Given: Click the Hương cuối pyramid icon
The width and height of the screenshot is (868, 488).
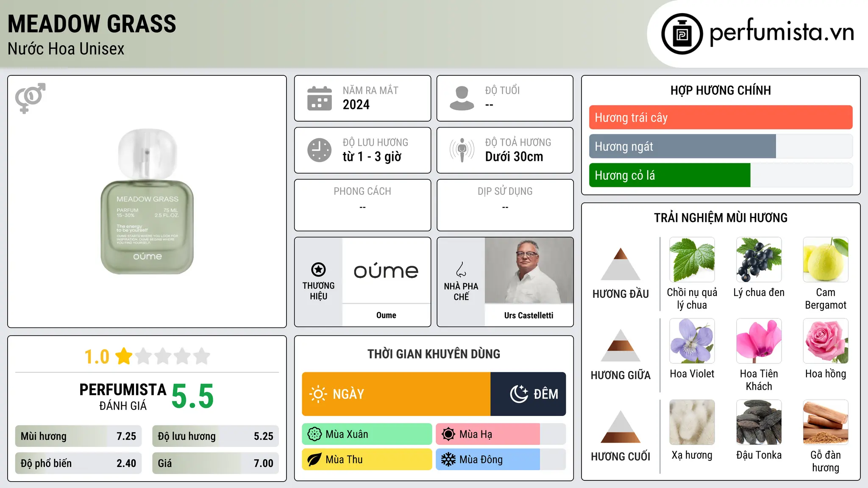Looking at the screenshot, I should (x=620, y=427).
